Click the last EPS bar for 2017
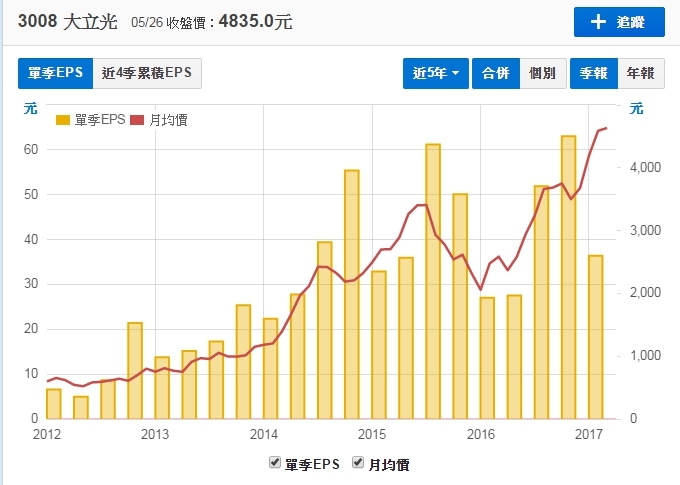 pos(595,337)
